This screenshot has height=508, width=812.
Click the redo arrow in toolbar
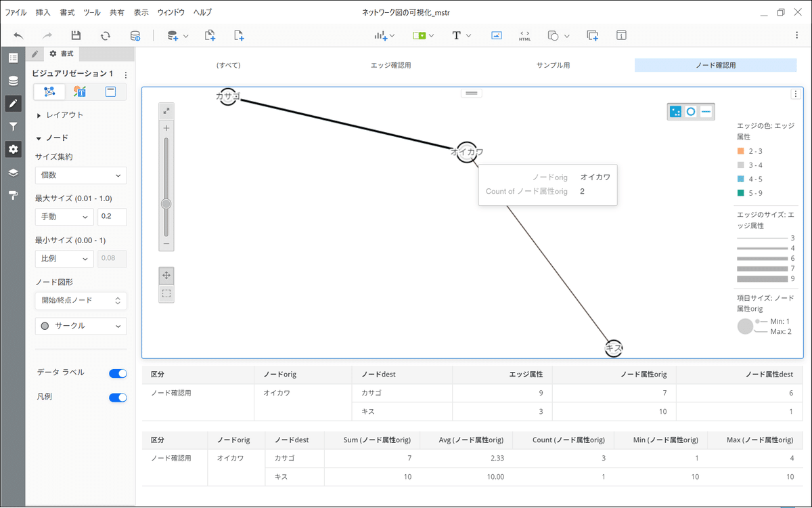point(47,35)
